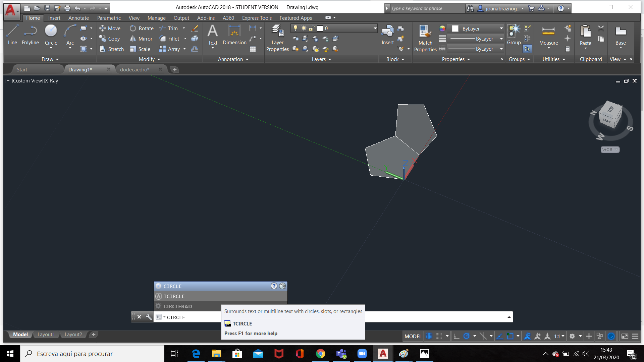Open the multiline Text tool
This screenshot has height=362, width=644.
[213, 35]
